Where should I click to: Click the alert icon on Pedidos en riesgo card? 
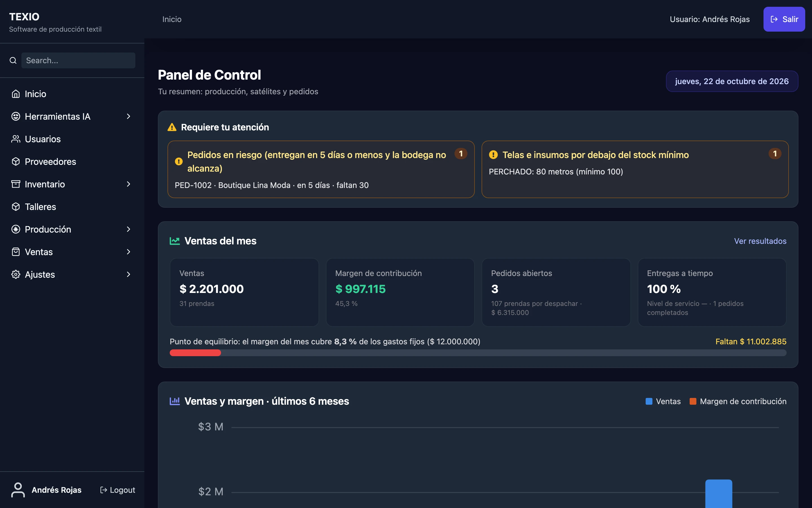[x=179, y=161]
